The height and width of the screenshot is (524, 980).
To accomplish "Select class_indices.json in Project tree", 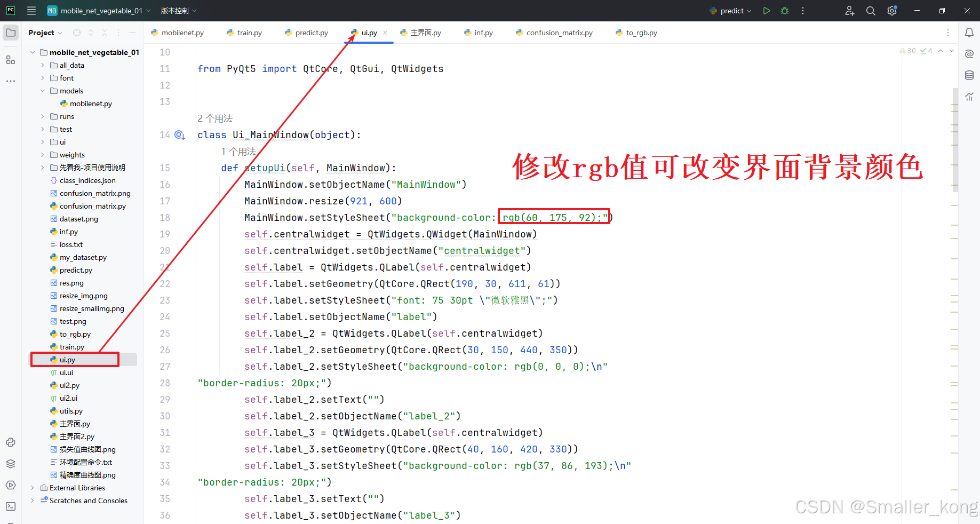I will click(x=87, y=180).
